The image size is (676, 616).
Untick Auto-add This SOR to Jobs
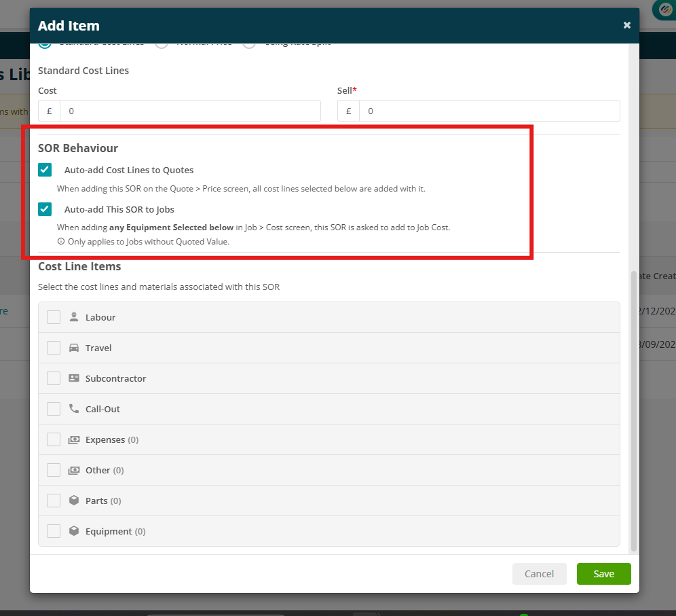coord(45,209)
